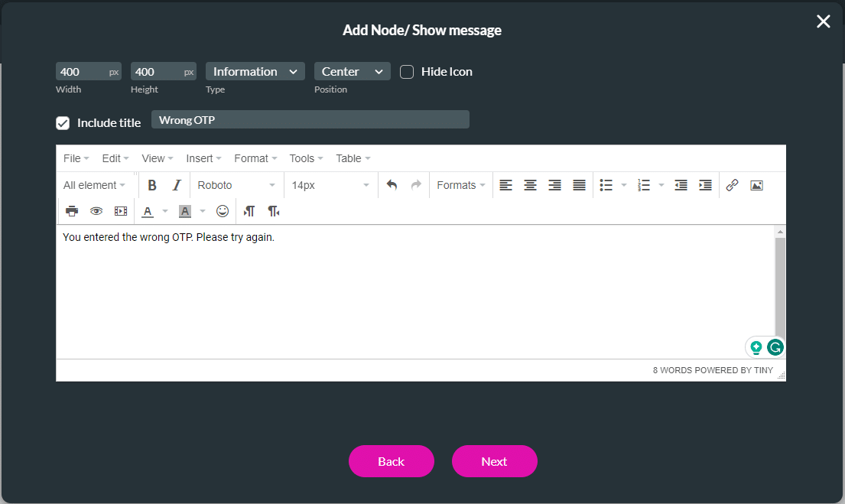Image resolution: width=845 pixels, height=504 pixels.
Task: Insert an image into the message
Action: (756, 184)
